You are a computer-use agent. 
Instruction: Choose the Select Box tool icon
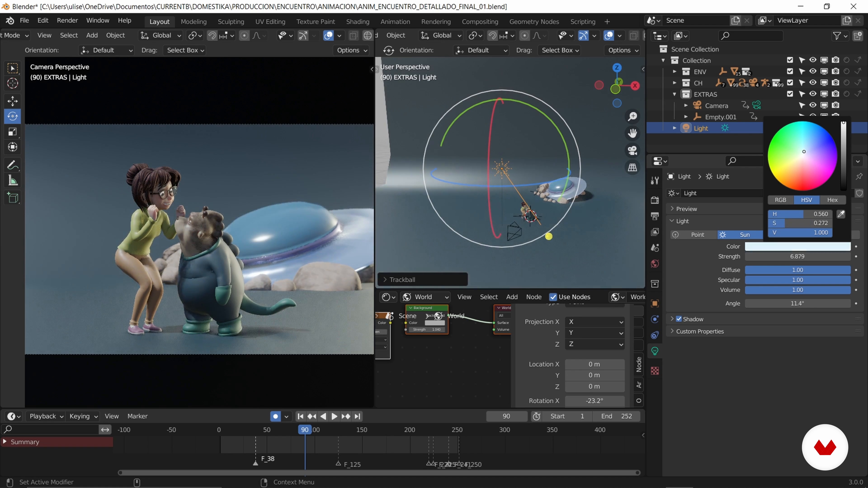pyautogui.click(x=12, y=68)
